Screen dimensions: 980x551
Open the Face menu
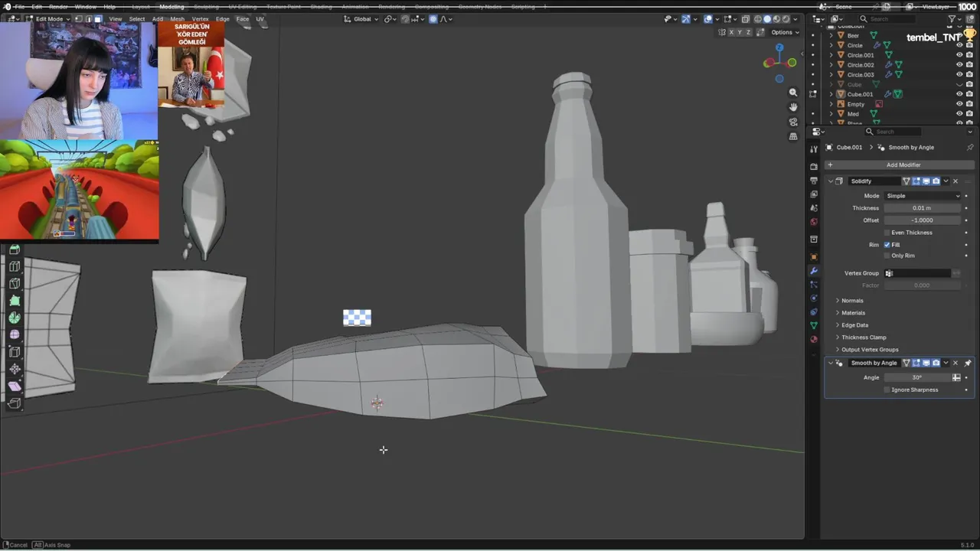pos(243,19)
